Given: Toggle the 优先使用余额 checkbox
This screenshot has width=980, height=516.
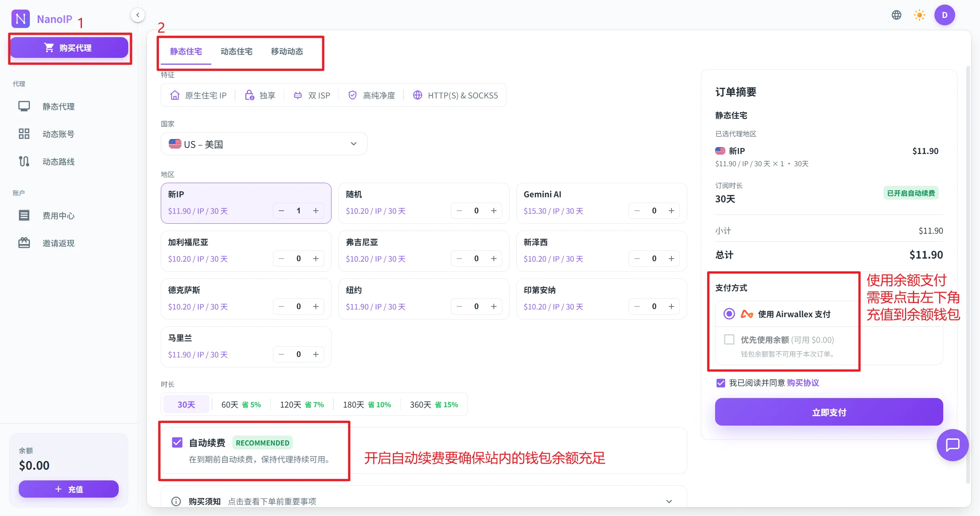Looking at the screenshot, I should [729, 339].
